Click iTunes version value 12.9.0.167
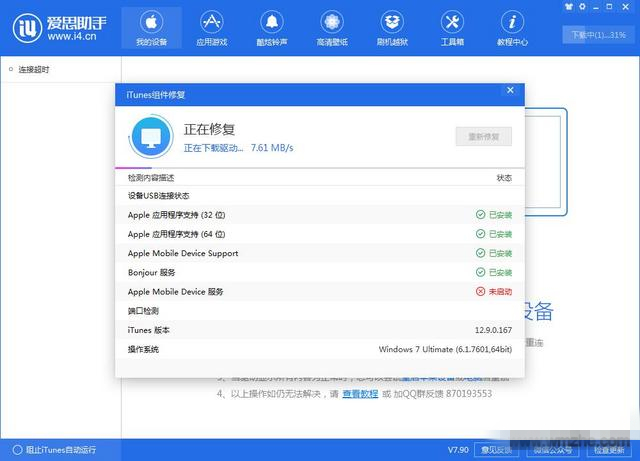This screenshot has width=640, height=461. click(x=493, y=330)
